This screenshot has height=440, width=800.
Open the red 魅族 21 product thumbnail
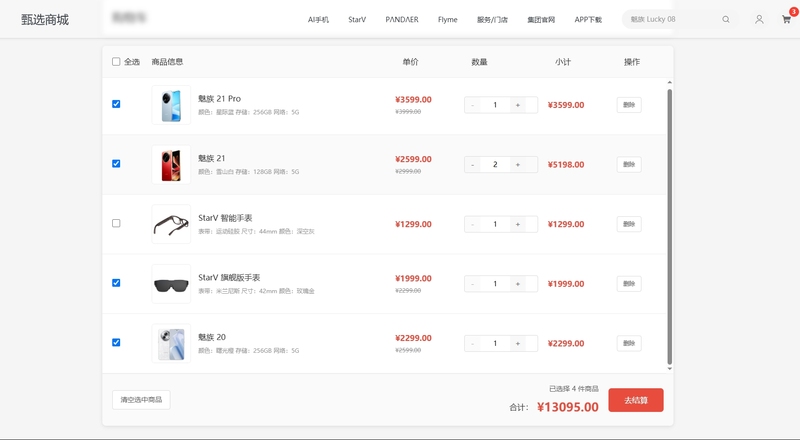(x=171, y=165)
